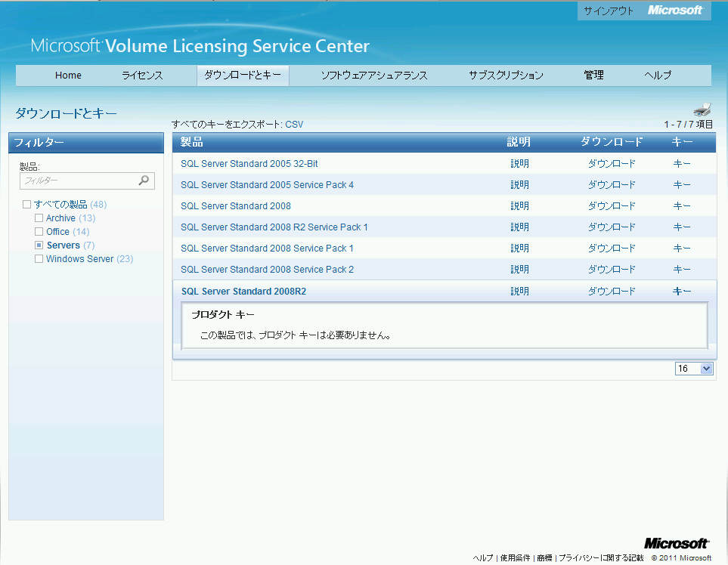Check the Windows Server filter checkbox
728x565 pixels.
39,259
